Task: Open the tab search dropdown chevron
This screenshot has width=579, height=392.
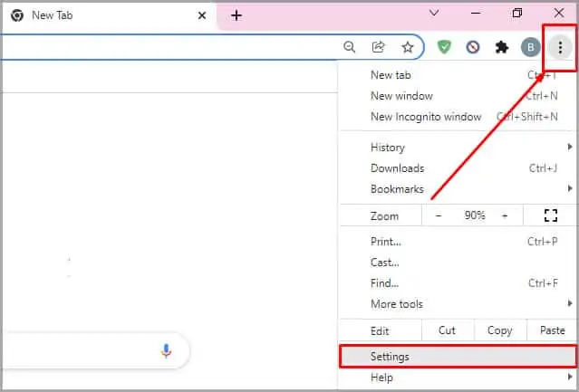Action: click(434, 14)
